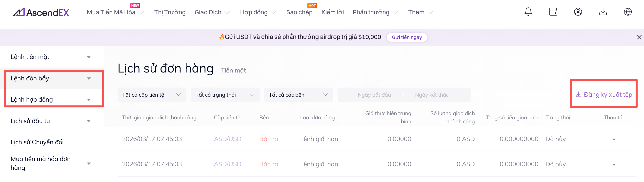Open "Sao chép" HOT navigation item
This screenshot has height=182, width=644.
click(299, 12)
